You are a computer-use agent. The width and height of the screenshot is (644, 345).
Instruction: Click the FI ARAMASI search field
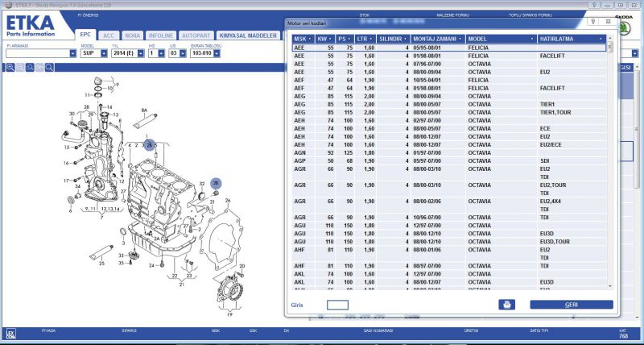[38, 53]
